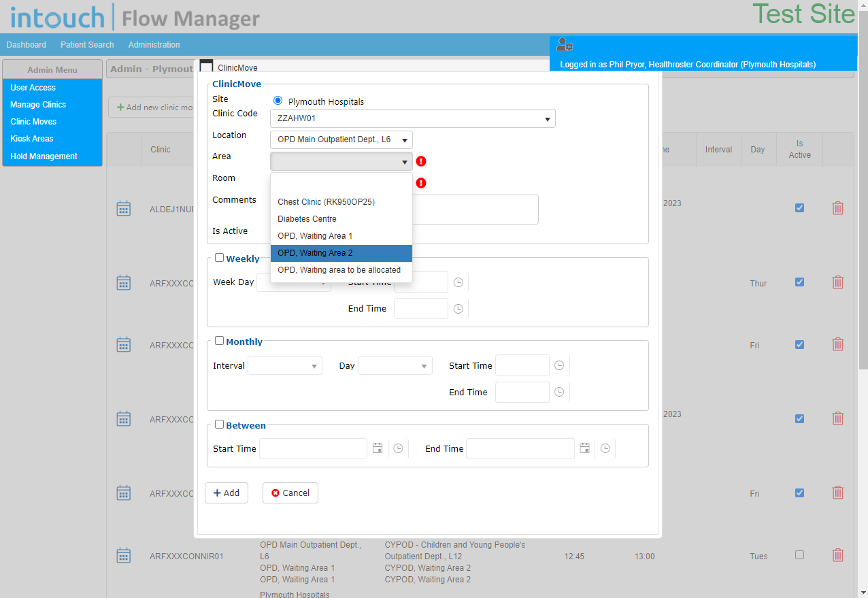Open Between Start Time calendar picker
868x598 pixels.
tap(378, 448)
